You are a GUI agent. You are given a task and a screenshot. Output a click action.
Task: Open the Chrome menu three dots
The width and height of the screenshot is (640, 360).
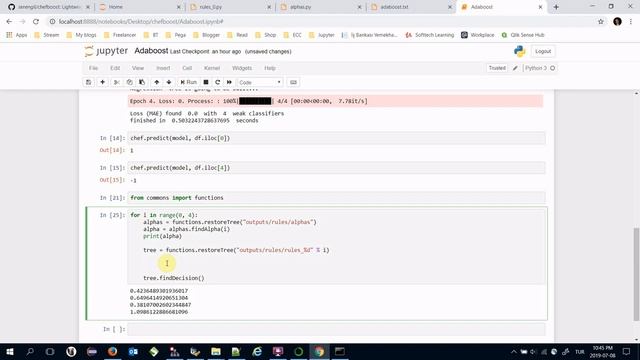[x=631, y=22]
